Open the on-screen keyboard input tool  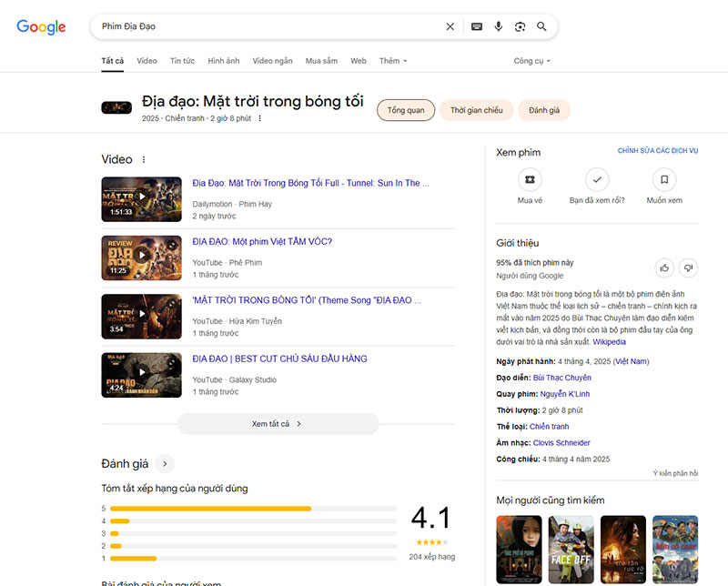(x=476, y=27)
